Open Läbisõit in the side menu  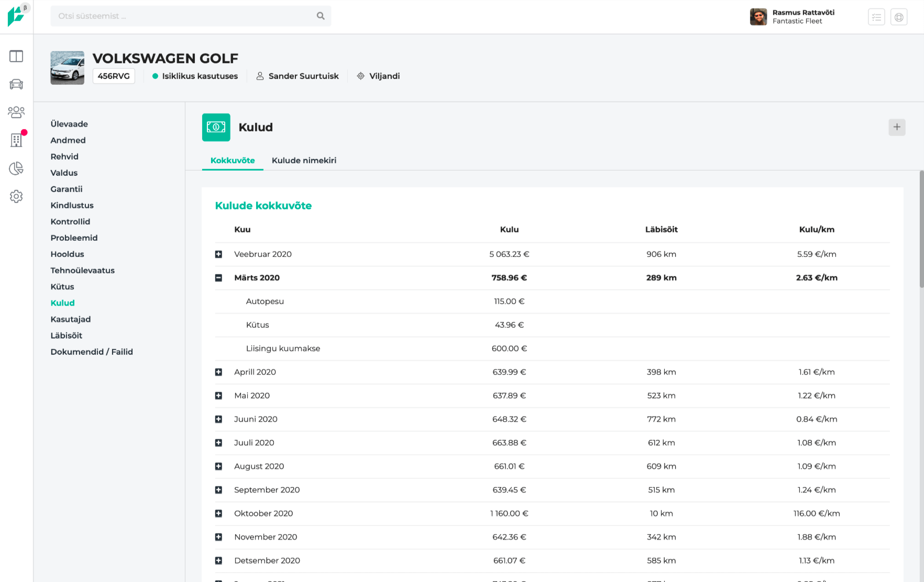(x=66, y=335)
